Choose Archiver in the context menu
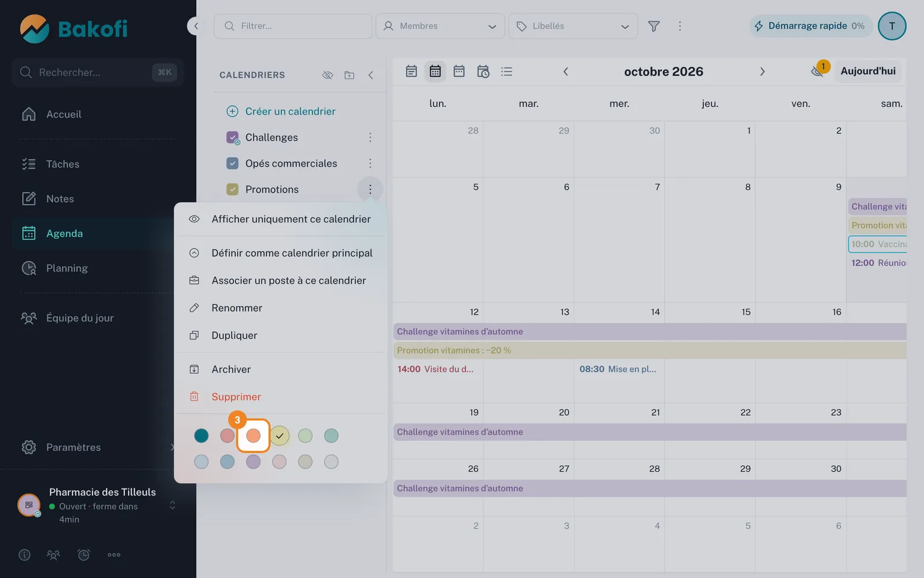 281,369
